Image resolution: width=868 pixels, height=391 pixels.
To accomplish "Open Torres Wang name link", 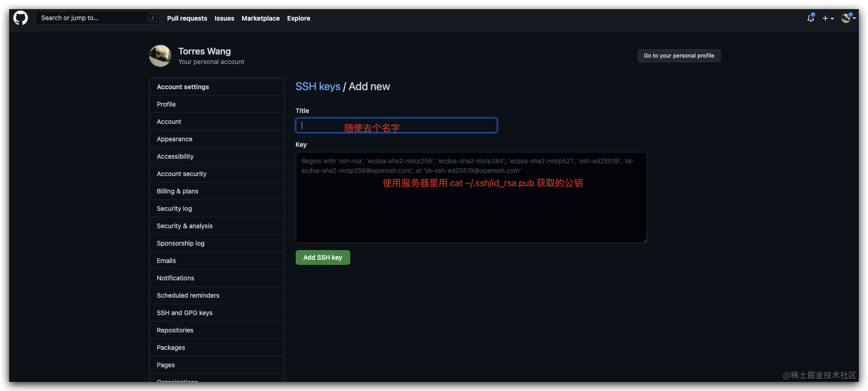I will [x=204, y=51].
